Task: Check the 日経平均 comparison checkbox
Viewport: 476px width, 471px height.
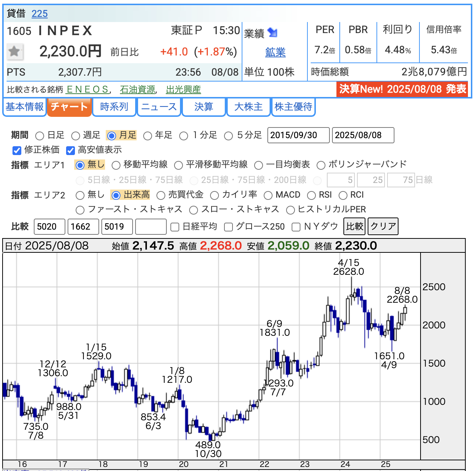Action: point(175,227)
